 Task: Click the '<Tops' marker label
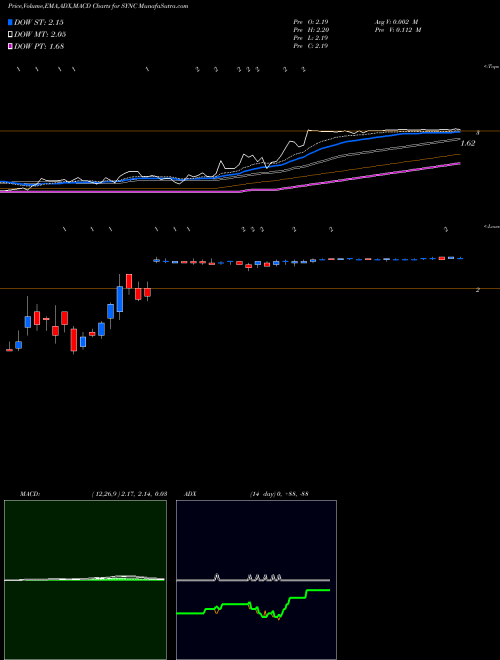[492, 67]
